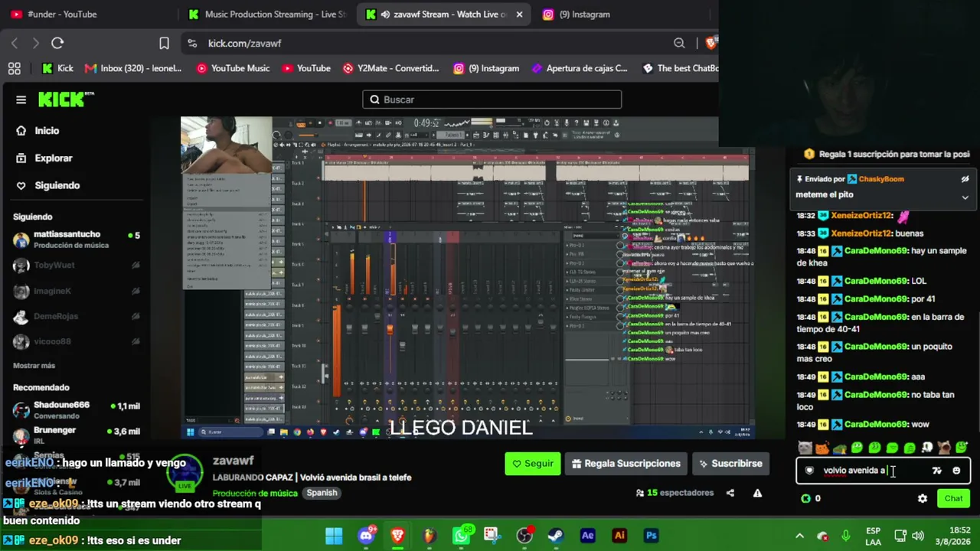This screenshot has width=980, height=551.
Task: Click ChaskyBoom username in pinned message
Action: 881,179
